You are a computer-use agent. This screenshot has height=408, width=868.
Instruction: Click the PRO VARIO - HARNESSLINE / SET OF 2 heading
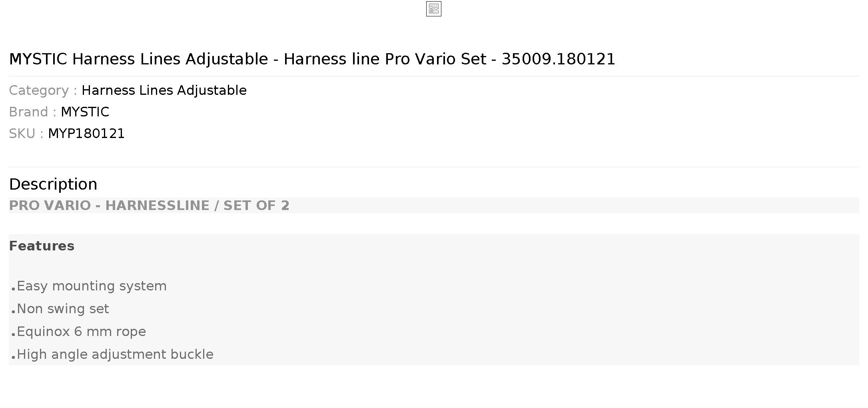149,206
